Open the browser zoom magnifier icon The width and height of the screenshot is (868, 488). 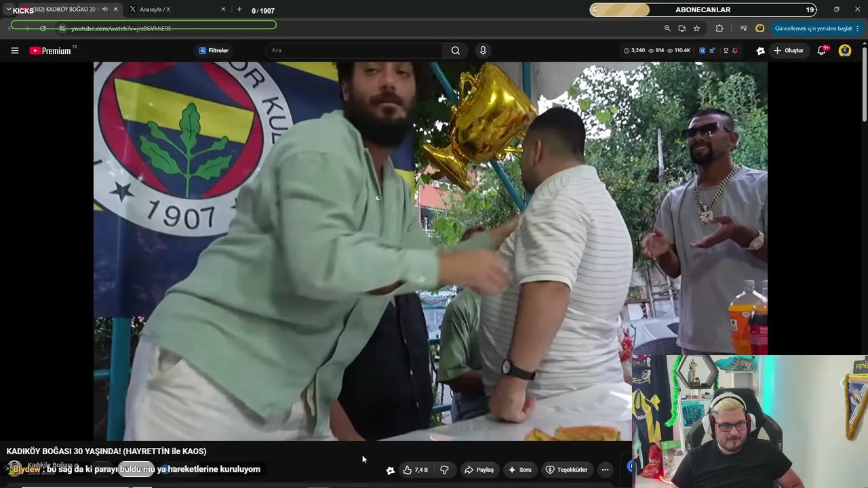point(667,28)
